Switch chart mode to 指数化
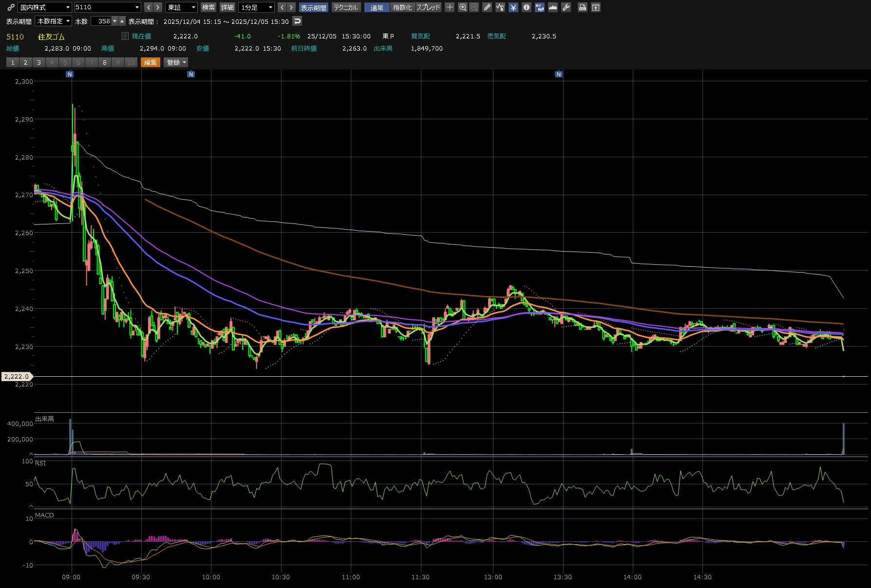This screenshot has height=588, width=871. pos(402,7)
